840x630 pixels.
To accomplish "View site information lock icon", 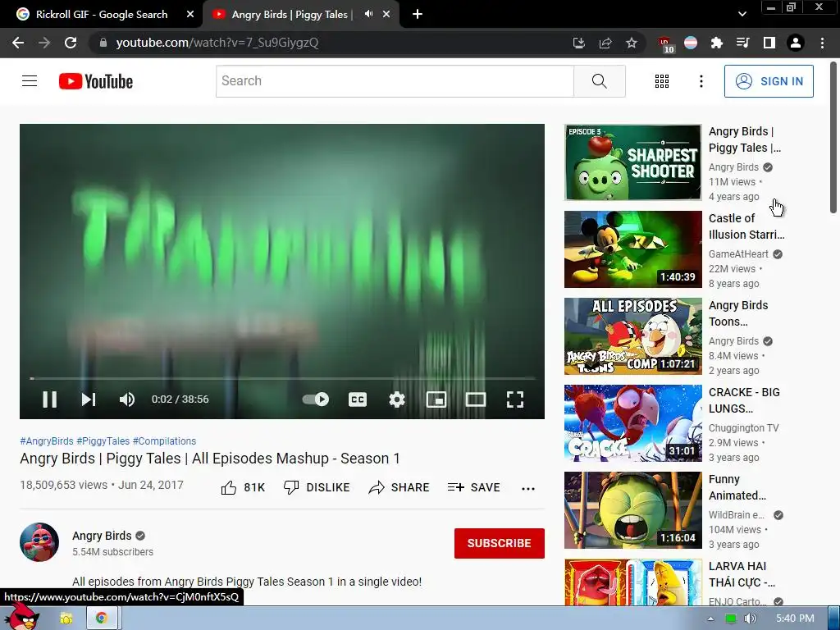I will [103, 43].
